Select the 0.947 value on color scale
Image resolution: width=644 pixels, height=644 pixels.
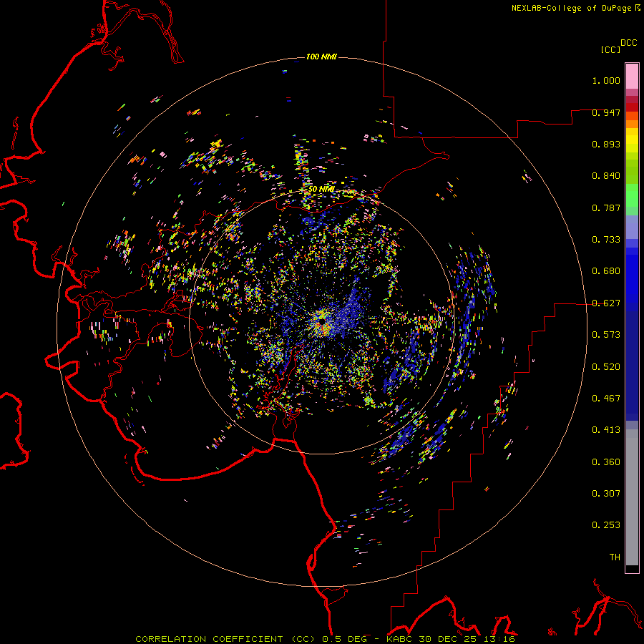606,112
